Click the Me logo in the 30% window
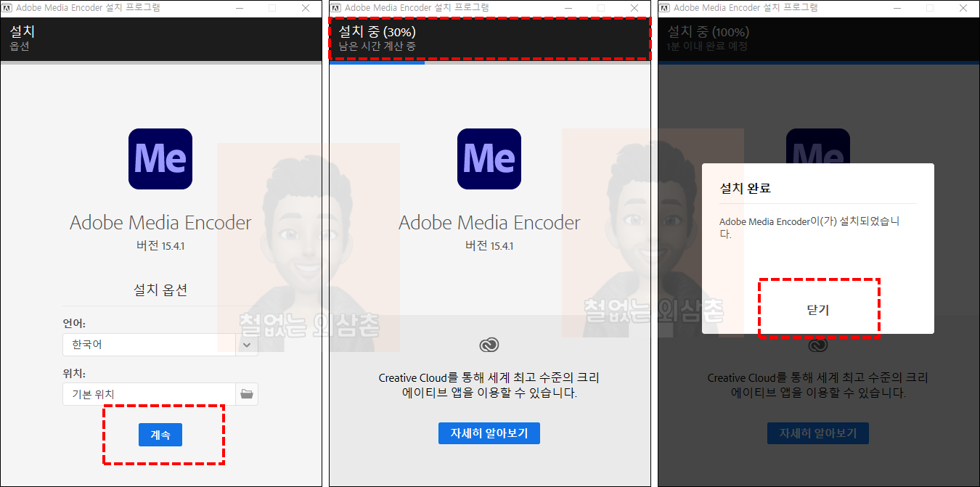 pyautogui.click(x=489, y=159)
